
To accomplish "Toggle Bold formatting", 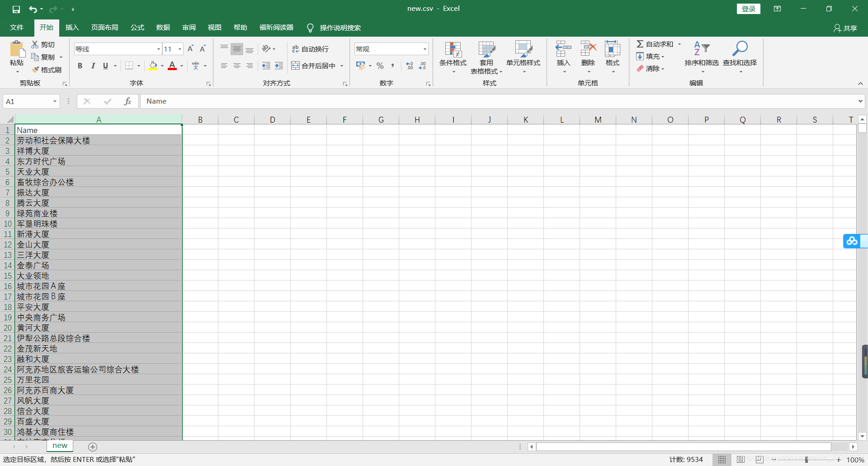I will (80, 66).
